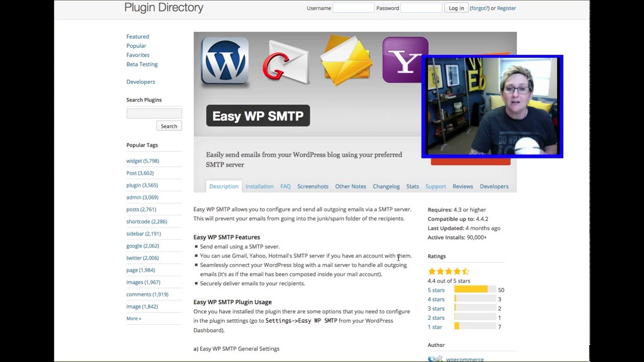Screen dimensions: 644x362
Task: Switch to the Support tab
Action: click(x=436, y=186)
